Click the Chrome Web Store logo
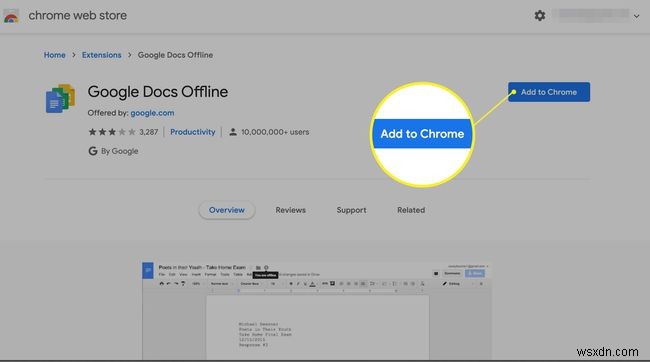 pyautogui.click(x=11, y=16)
